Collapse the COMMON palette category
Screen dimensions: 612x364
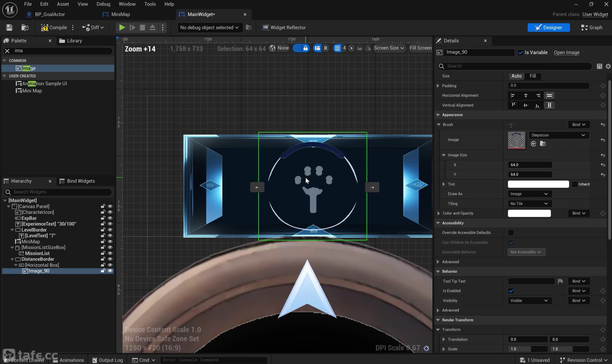point(4,61)
